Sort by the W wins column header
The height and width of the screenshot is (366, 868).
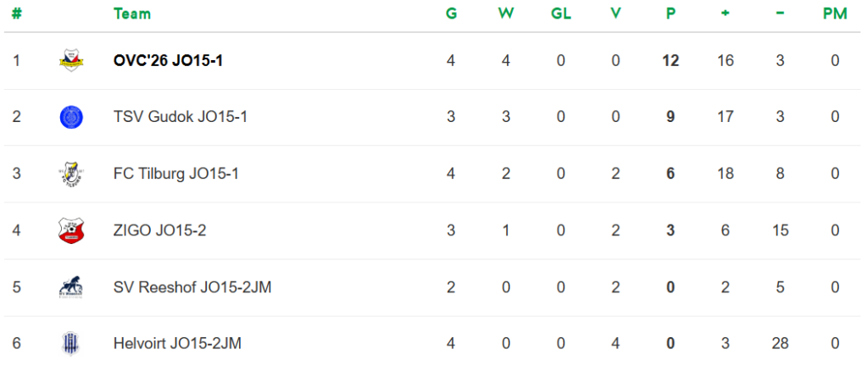pyautogui.click(x=506, y=14)
